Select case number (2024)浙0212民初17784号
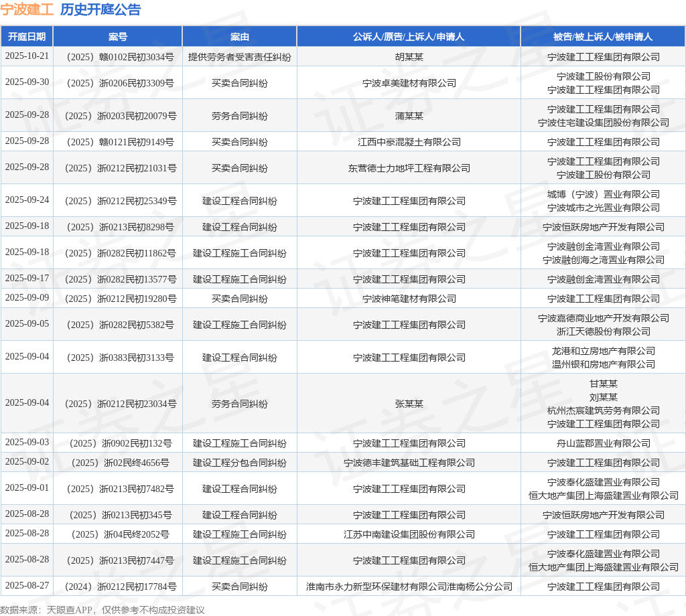Viewport: 686px width, 616px height. tap(121, 587)
